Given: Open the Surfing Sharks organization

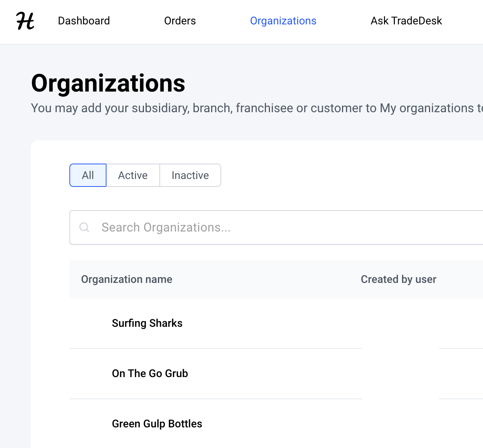Looking at the screenshot, I should tap(147, 323).
